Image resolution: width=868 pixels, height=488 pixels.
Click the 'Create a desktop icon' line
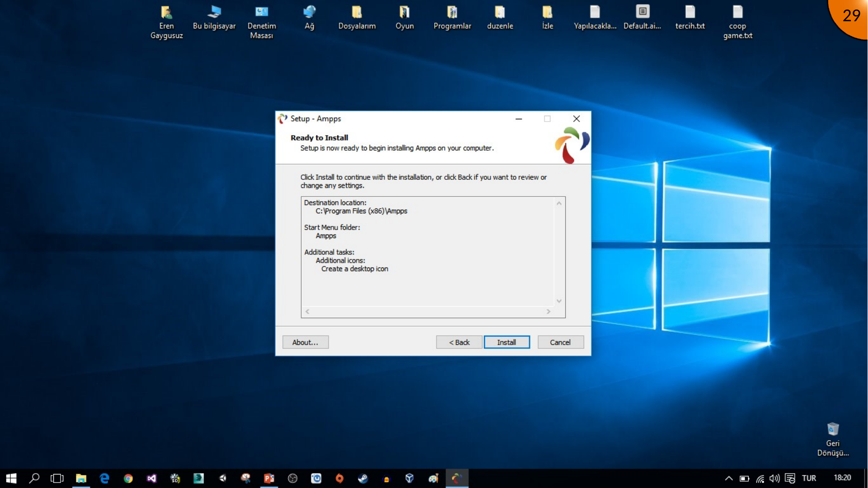[x=354, y=269]
